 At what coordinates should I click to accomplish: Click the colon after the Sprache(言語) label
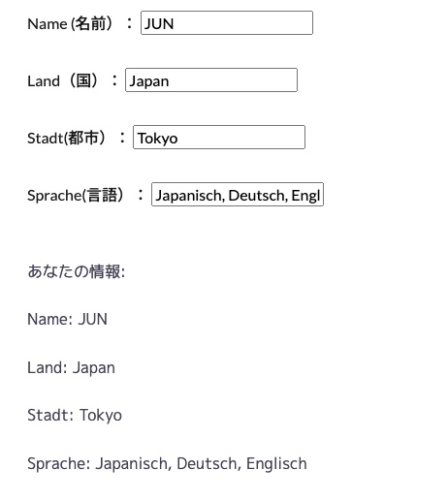141,195
